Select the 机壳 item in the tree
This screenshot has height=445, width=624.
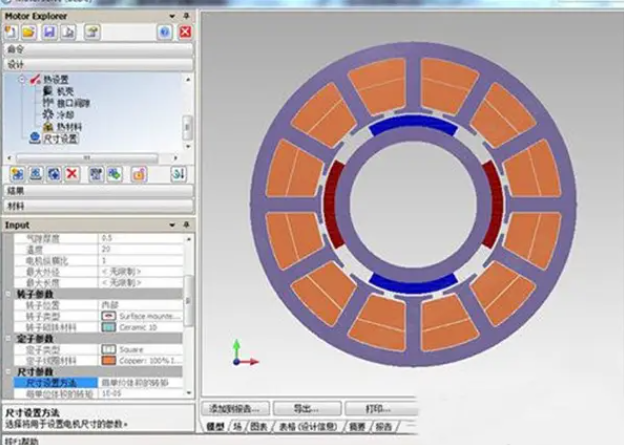[x=64, y=91]
